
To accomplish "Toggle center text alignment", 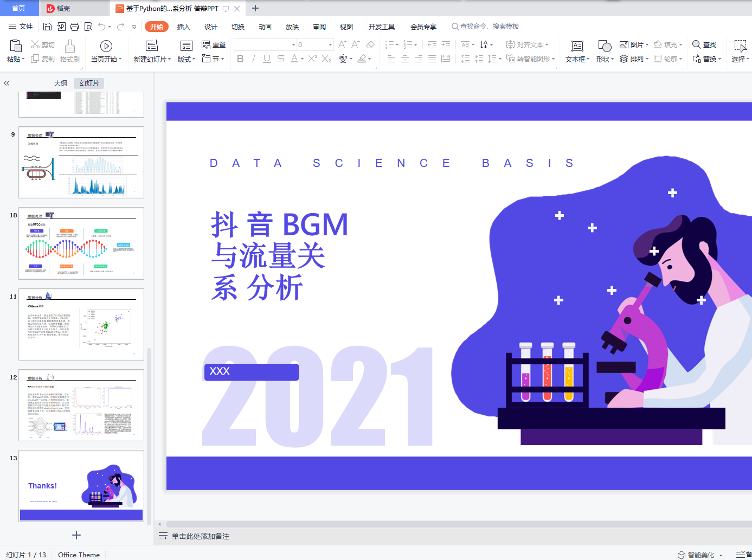I will click(405, 59).
